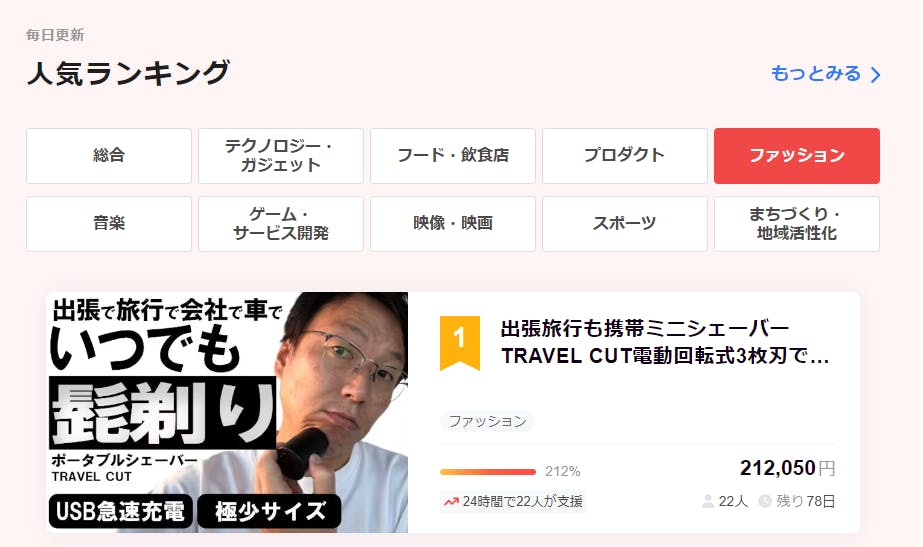Open the TRAVEL CUT shaver project thumbnail
Viewport: 923px width, 547px height.
coord(227,412)
